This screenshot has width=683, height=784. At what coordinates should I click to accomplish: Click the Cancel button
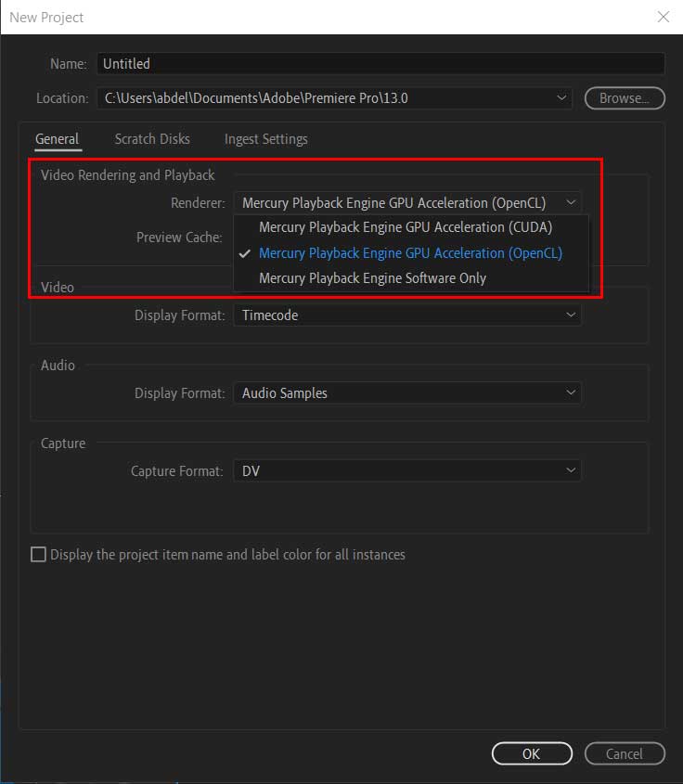pos(625,753)
